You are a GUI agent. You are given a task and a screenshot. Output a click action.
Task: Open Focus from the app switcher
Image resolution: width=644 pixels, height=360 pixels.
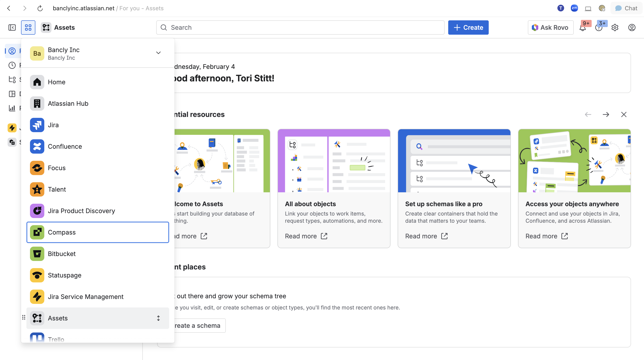pyautogui.click(x=98, y=168)
